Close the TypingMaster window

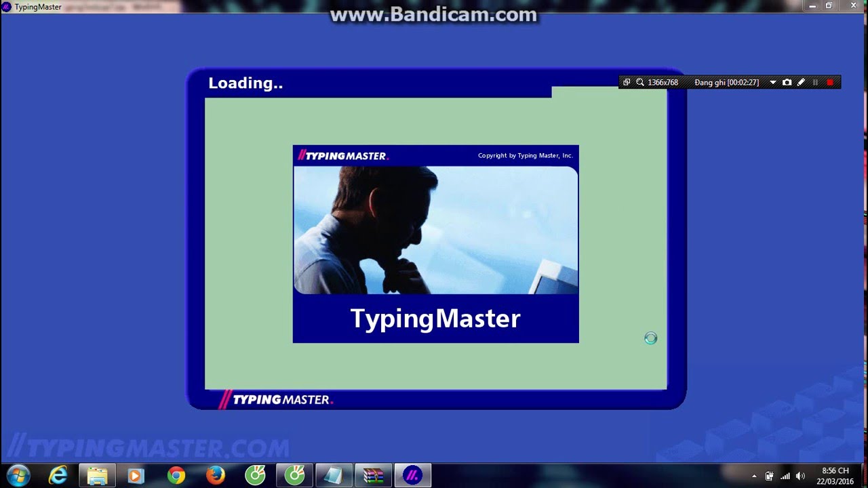tap(852, 5)
